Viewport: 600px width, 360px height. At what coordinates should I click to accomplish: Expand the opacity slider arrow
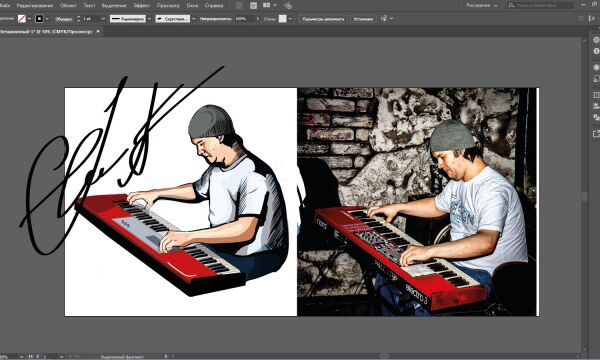[258, 18]
